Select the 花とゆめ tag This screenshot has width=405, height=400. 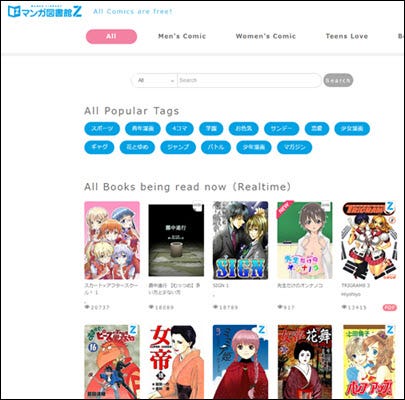137,147
